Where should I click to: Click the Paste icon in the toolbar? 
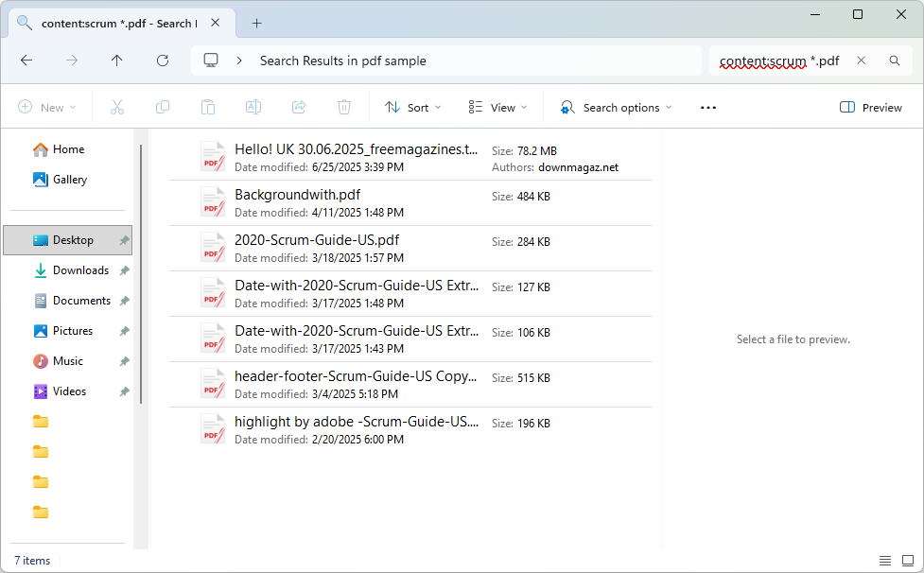(207, 107)
